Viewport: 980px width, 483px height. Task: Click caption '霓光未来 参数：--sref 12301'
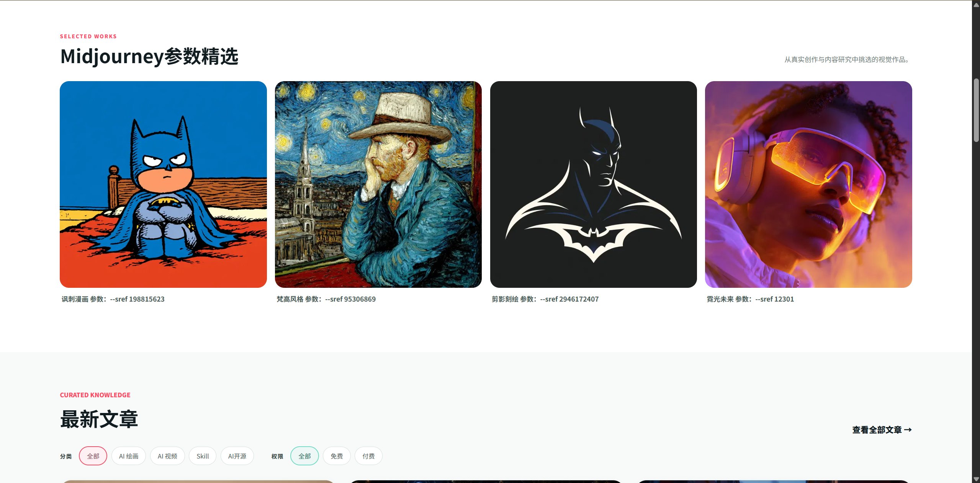pyautogui.click(x=750, y=299)
